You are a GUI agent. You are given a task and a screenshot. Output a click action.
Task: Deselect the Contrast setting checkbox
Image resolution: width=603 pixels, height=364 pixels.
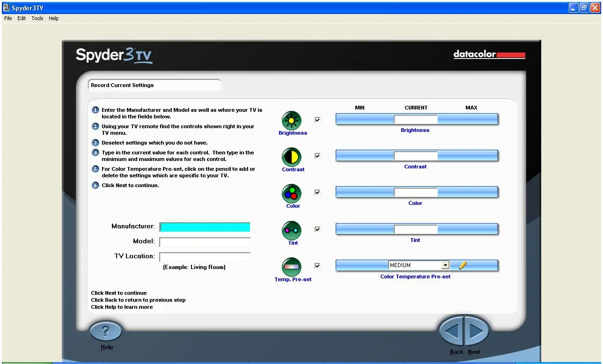pos(317,156)
